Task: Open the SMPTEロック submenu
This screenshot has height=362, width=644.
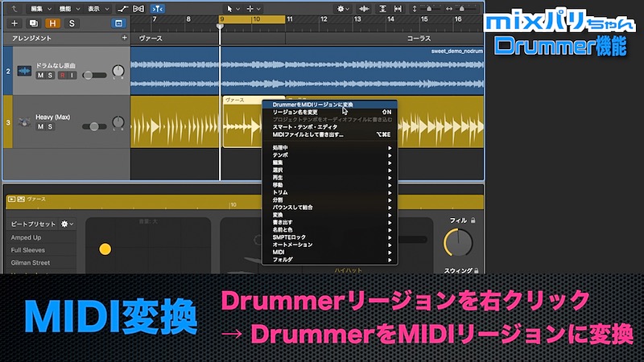Action: [329, 237]
